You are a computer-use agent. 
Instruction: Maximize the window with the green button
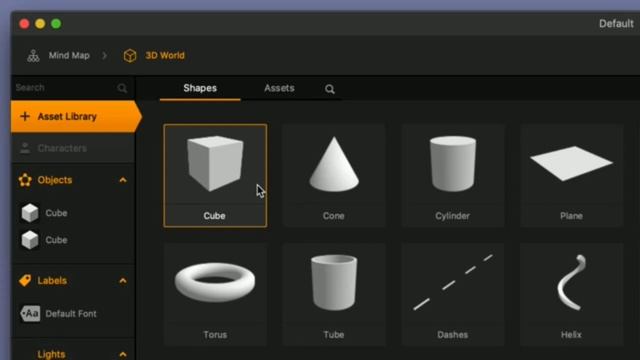(x=56, y=24)
